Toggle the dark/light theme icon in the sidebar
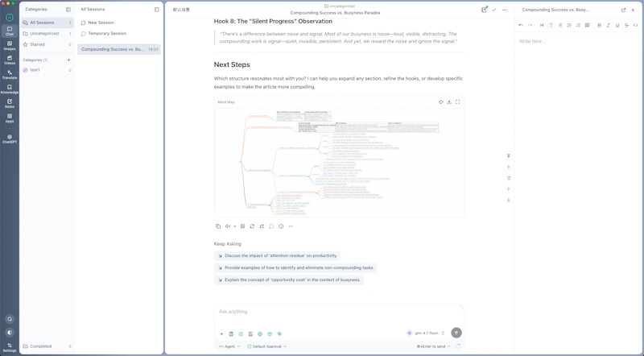 point(10,332)
